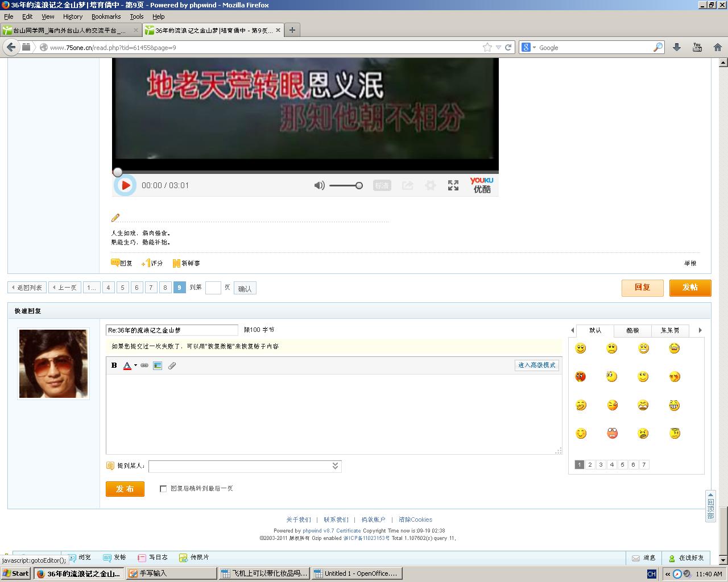Go back to thread list 返回列表
Viewport: 728px width, 582px height.
click(x=27, y=288)
